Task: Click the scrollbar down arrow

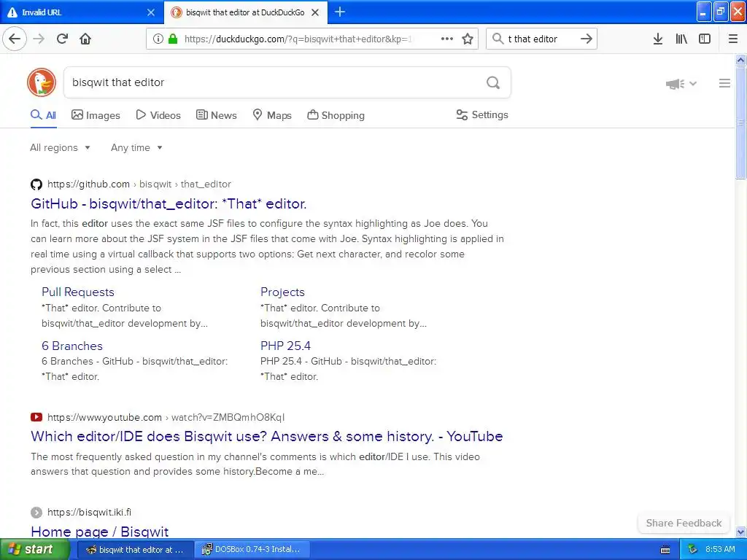Action: pos(740,532)
